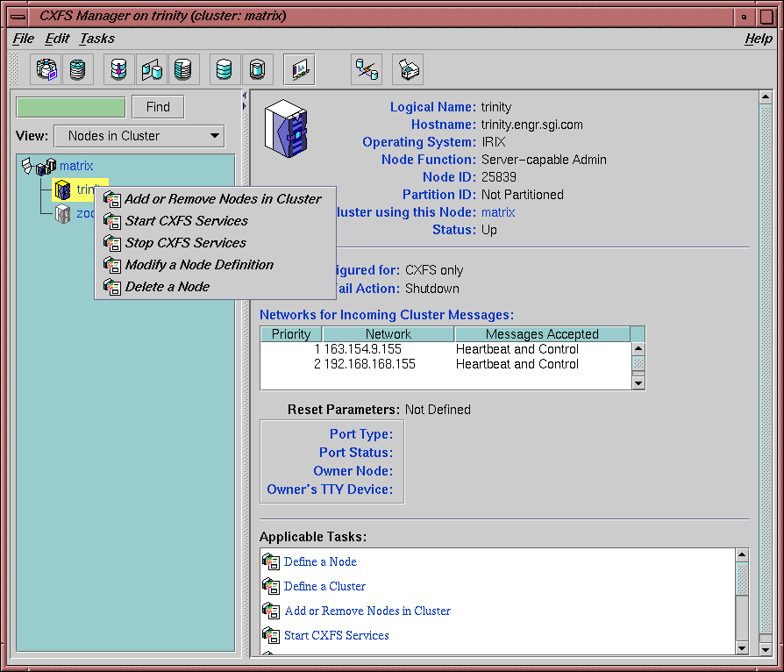This screenshot has width=784, height=672.
Task: Open the Define a Cluster task link
Action: (324, 586)
